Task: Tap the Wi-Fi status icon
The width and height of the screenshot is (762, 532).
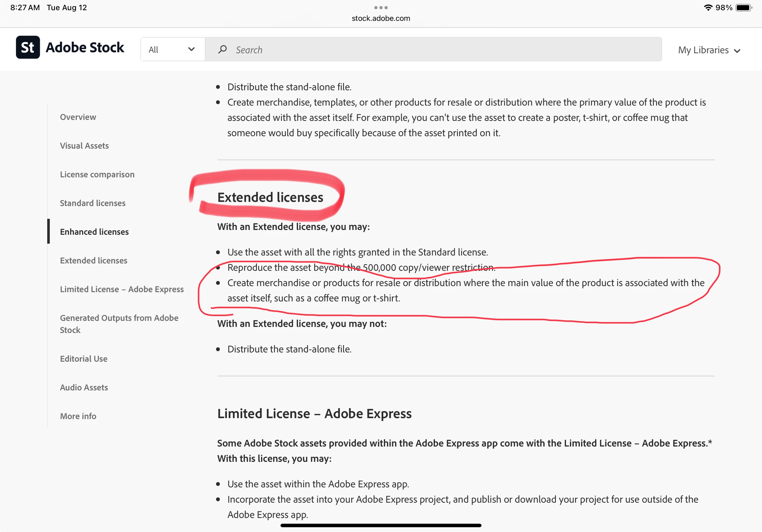Action: (708, 8)
